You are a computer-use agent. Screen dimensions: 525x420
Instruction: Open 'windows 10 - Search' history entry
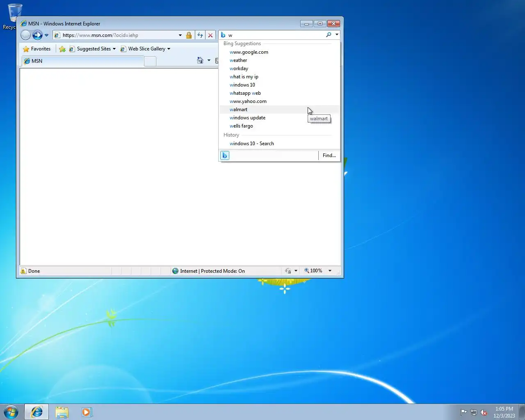tap(279, 144)
